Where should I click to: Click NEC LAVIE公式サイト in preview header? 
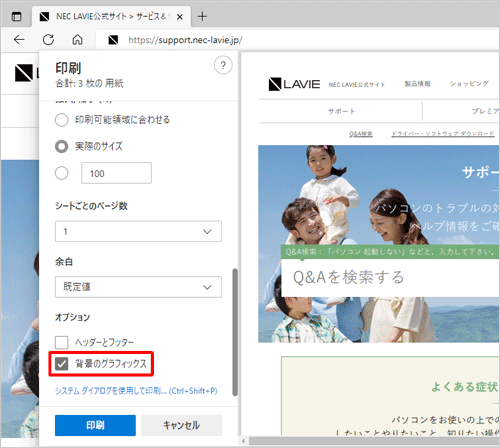coord(357,85)
